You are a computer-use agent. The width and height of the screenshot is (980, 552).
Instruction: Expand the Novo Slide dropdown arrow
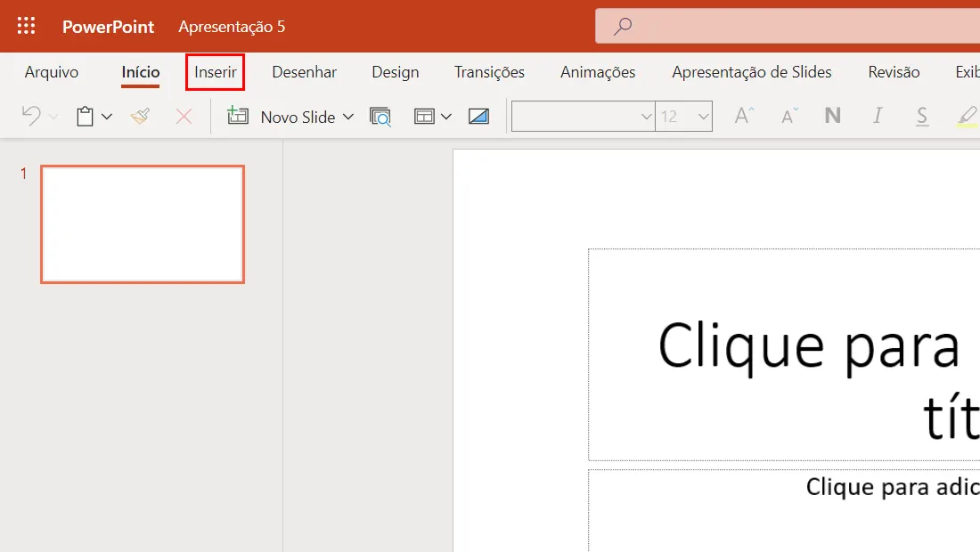click(348, 117)
